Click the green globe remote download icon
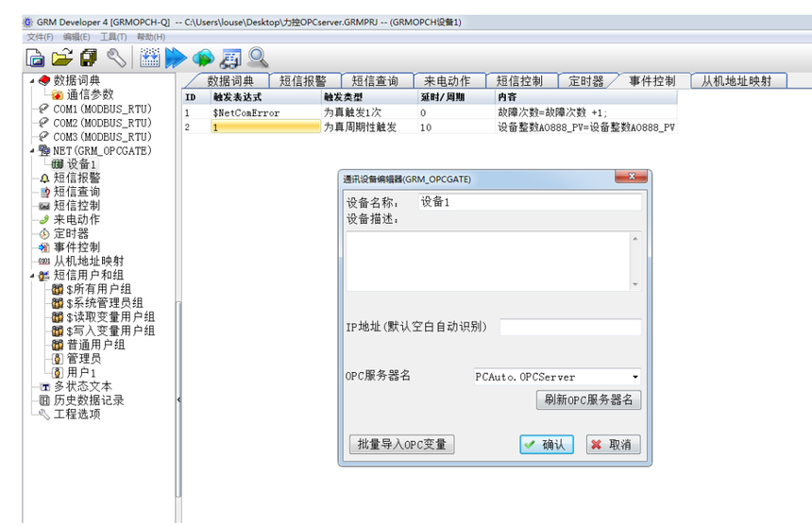 click(203, 58)
